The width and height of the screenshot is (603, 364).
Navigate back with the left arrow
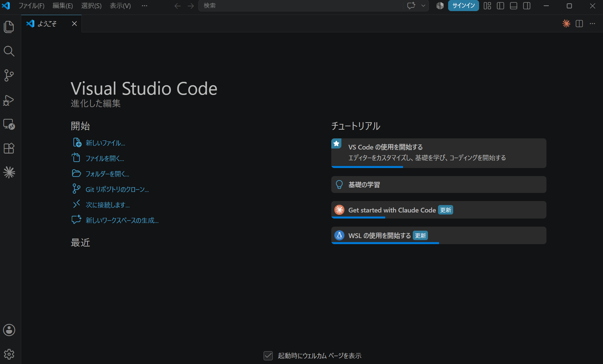pyautogui.click(x=177, y=6)
